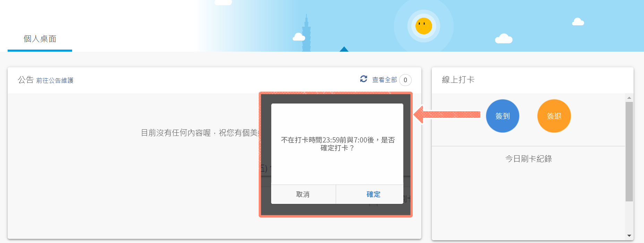The width and height of the screenshot is (644, 243).
Task: Open 查看全部 to view all announcements
Action: pos(384,80)
